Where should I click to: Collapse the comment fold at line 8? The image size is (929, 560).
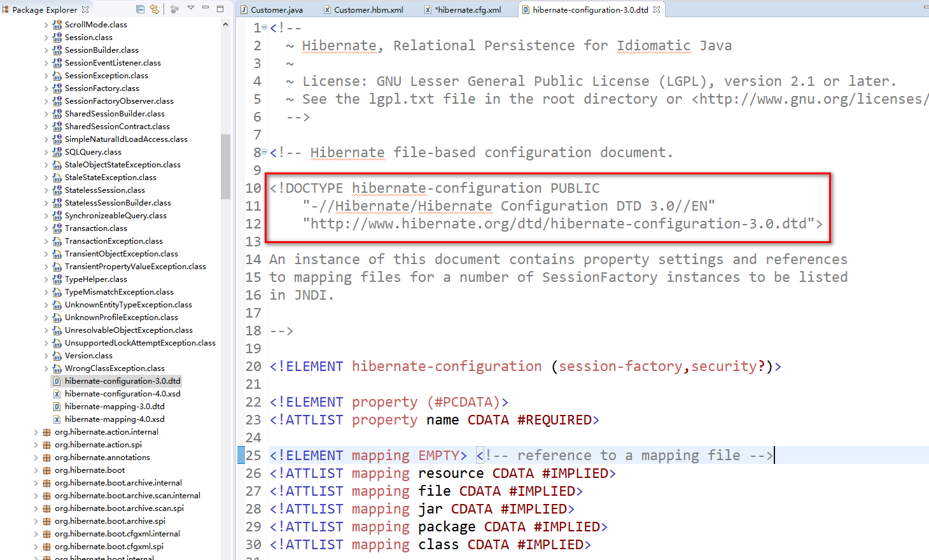coord(265,153)
